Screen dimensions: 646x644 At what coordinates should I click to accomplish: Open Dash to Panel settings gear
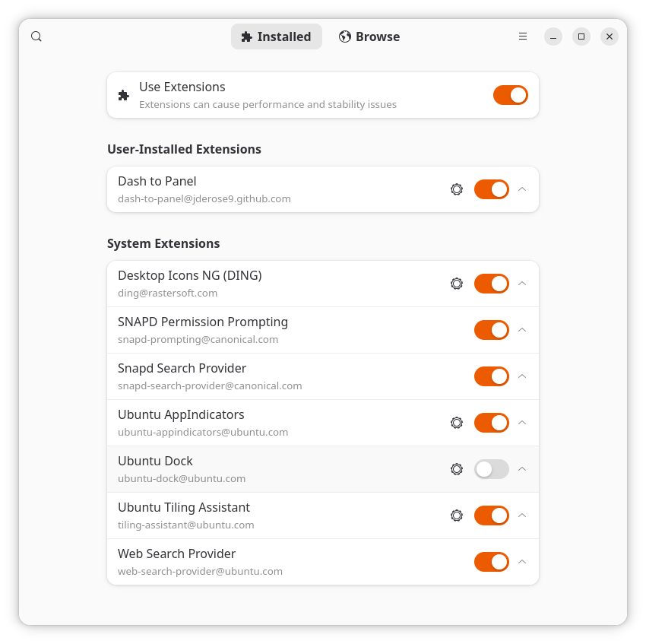[x=457, y=189]
